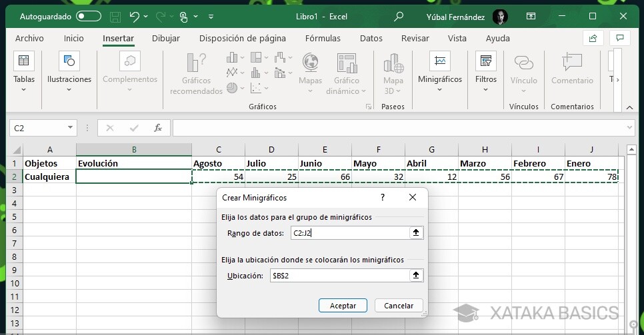The height and width of the screenshot is (335, 644).
Task: Select all cells corner button
Action: tap(15, 149)
